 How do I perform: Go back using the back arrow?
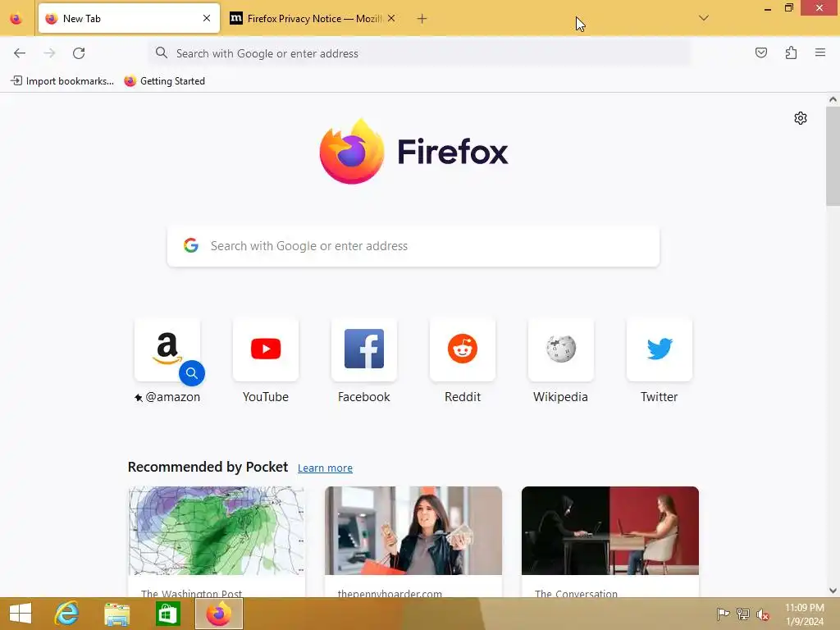tap(20, 53)
